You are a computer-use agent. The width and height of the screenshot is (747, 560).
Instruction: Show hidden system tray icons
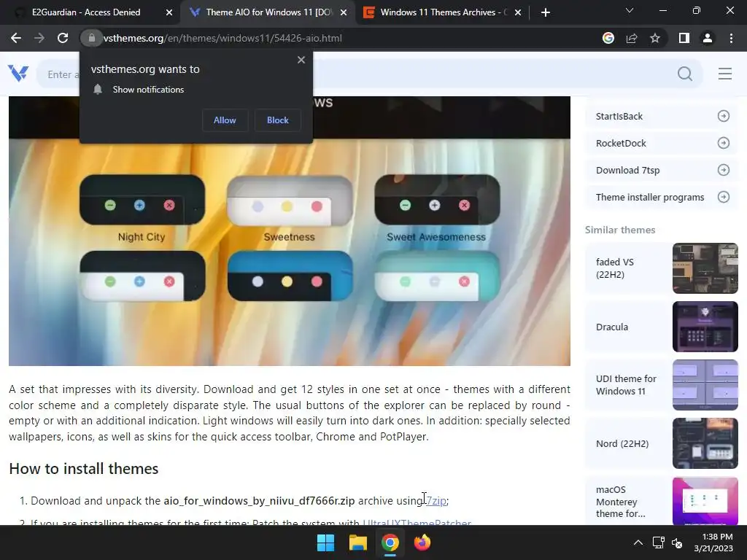[x=638, y=542]
